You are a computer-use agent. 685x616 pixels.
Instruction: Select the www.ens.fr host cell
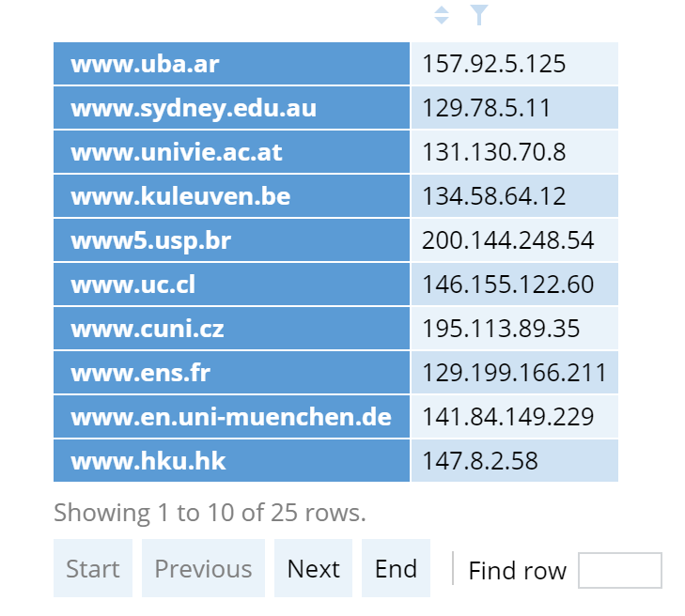231,373
